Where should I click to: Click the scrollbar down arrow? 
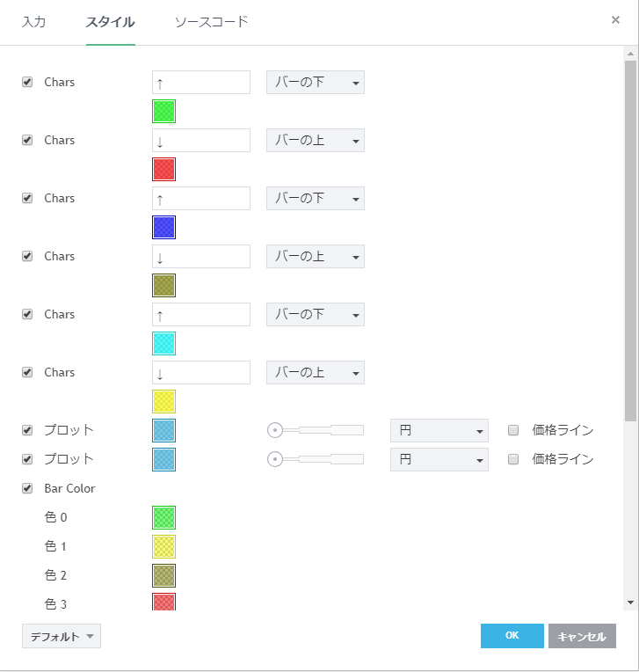629,603
